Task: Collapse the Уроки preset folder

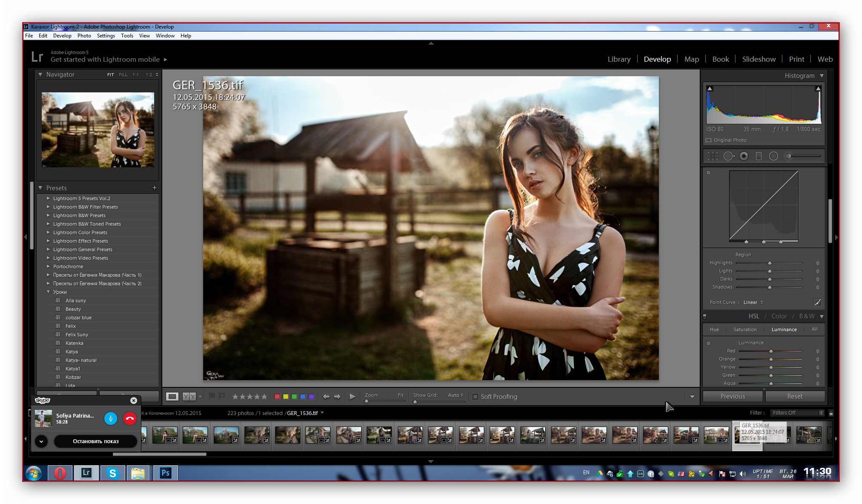Action: pyautogui.click(x=48, y=292)
